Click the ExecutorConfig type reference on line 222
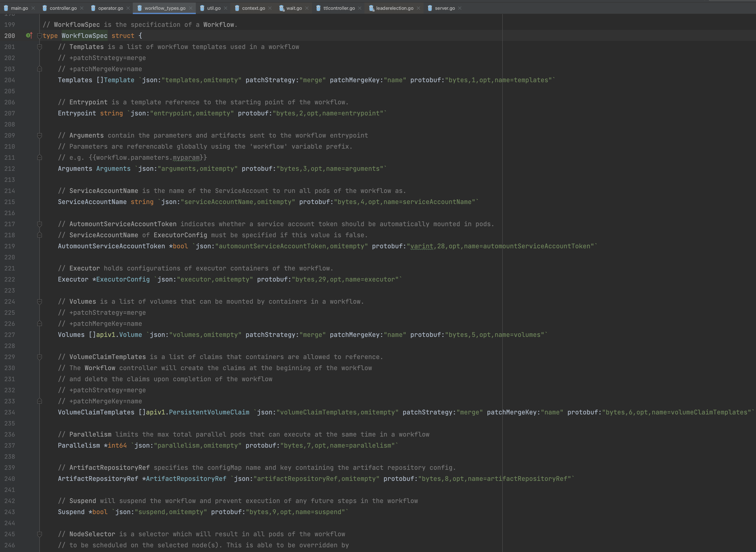 [123, 279]
